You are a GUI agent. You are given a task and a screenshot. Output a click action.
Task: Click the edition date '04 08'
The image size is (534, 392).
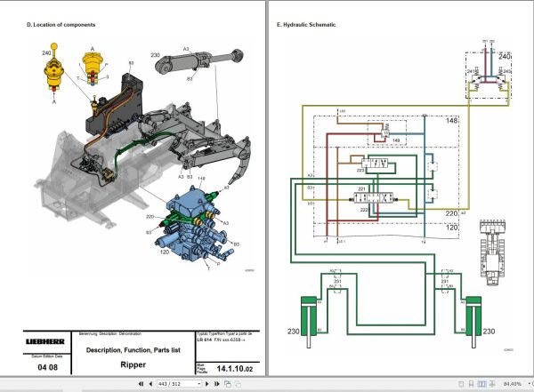(x=48, y=367)
